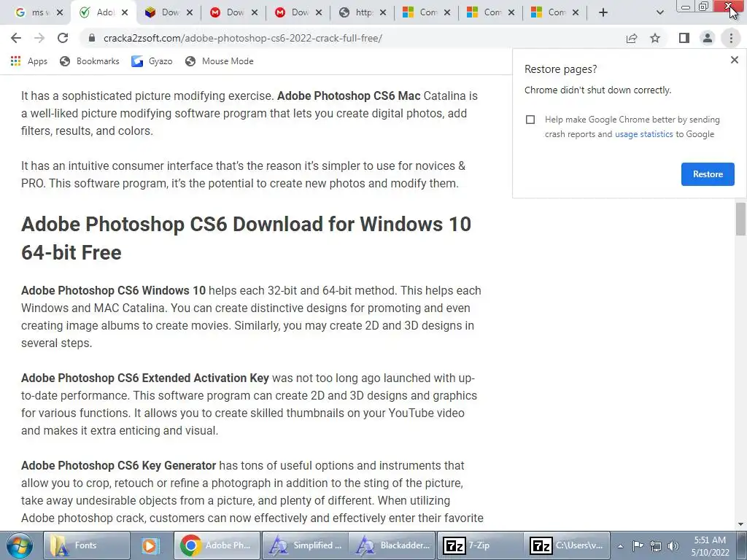The image size is (747, 560).
Task: Open the Gyazo bookmark
Action: (x=152, y=61)
